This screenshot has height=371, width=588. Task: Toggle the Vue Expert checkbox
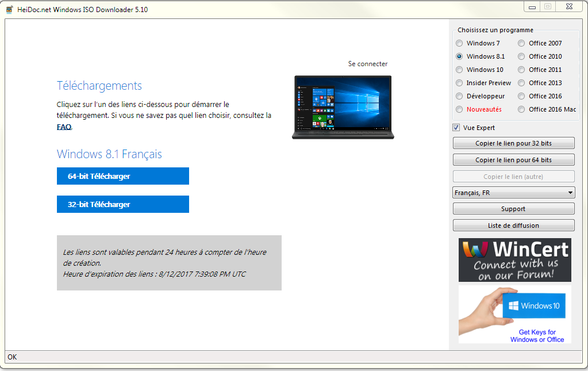click(456, 128)
